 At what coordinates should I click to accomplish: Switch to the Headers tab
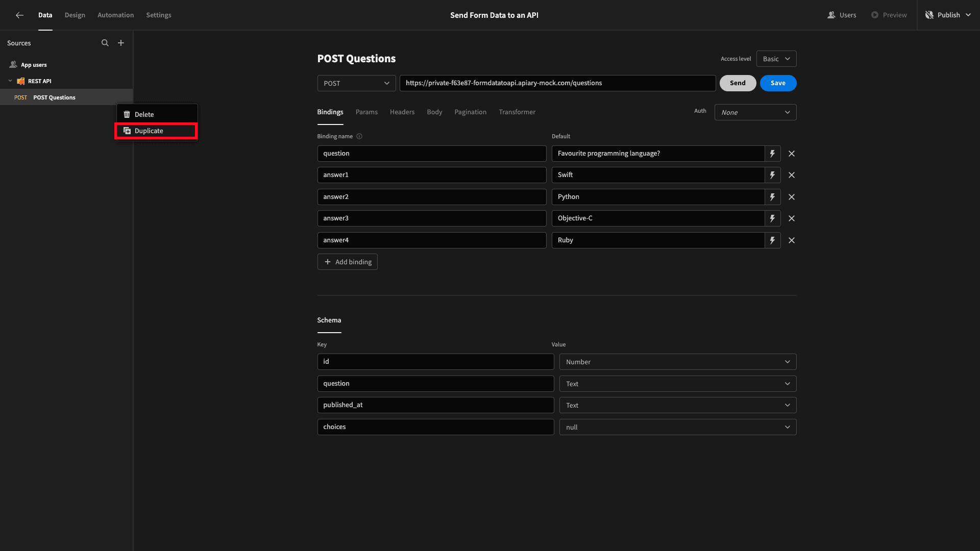tap(402, 112)
